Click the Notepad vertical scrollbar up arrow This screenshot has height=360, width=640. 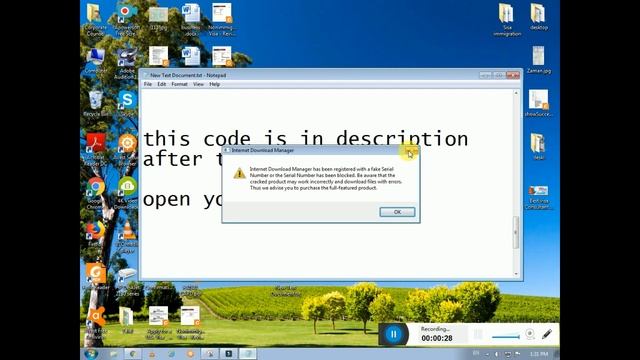pyautogui.click(x=516, y=93)
